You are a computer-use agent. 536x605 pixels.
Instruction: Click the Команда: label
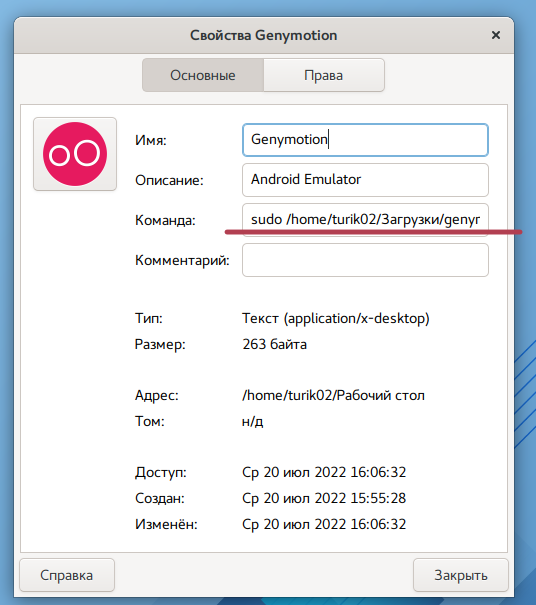coord(165,220)
